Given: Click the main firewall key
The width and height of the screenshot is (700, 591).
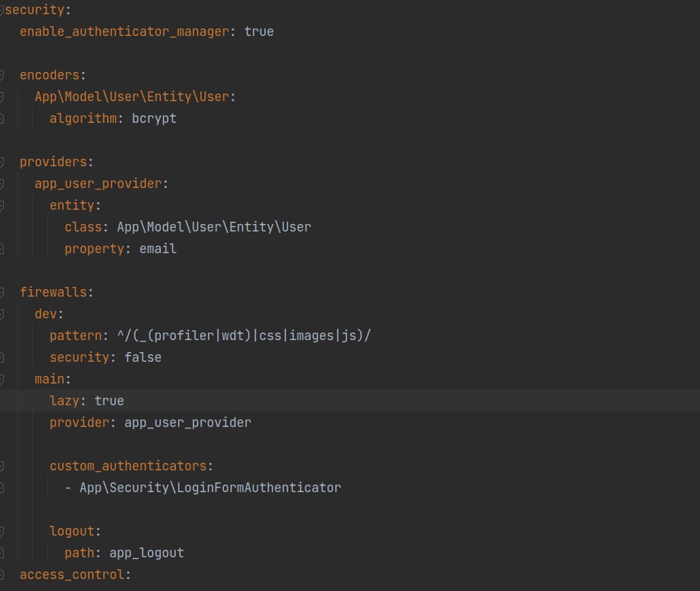Looking at the screenshot, I should (x=49, y=379).
